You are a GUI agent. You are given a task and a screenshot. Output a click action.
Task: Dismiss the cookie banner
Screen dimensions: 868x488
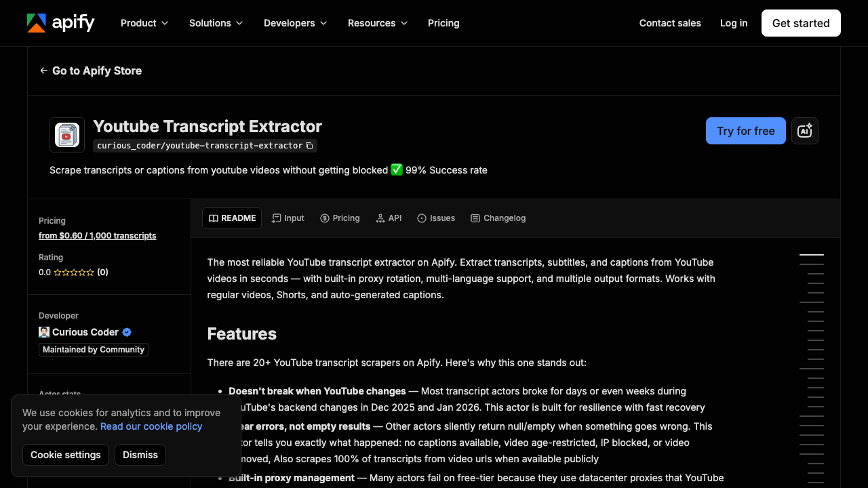140,455
